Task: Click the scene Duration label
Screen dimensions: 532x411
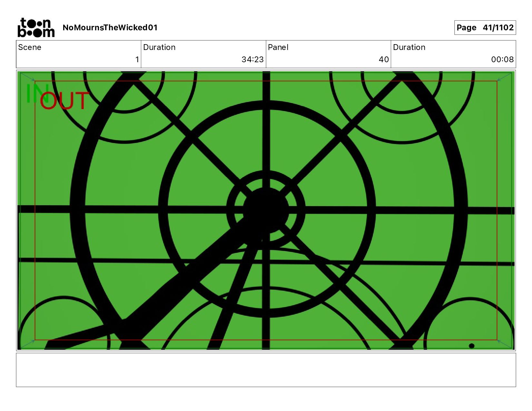Action: pos(159,47)
